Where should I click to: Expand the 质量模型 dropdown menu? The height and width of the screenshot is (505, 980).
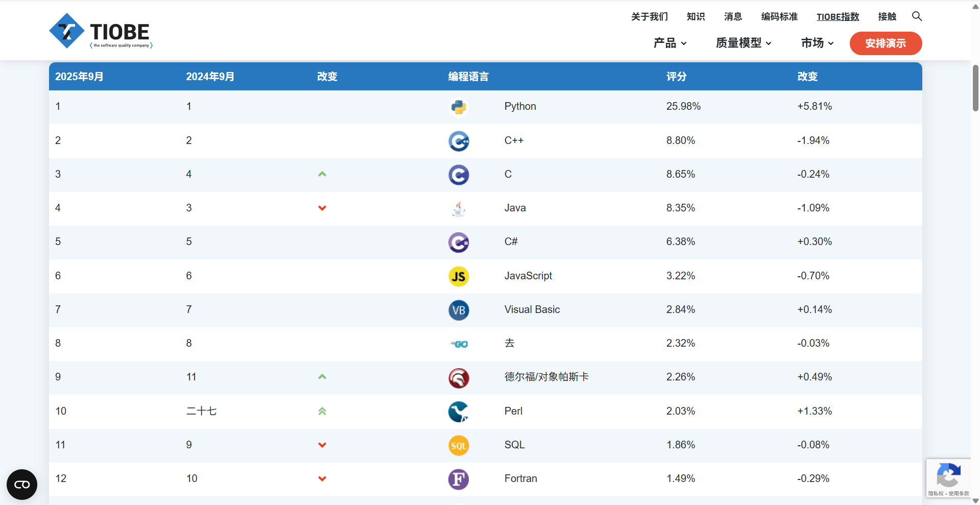pos(744,43)
